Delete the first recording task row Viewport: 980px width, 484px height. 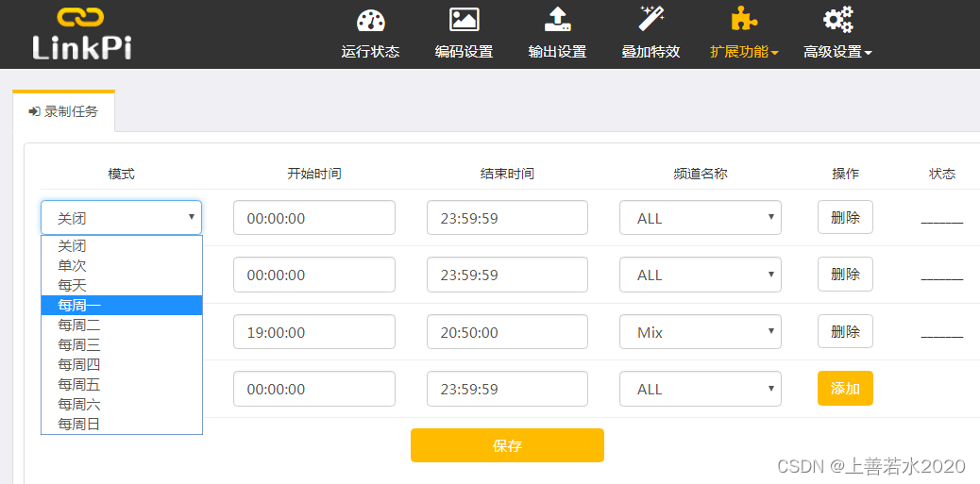(x=845, y=217)
